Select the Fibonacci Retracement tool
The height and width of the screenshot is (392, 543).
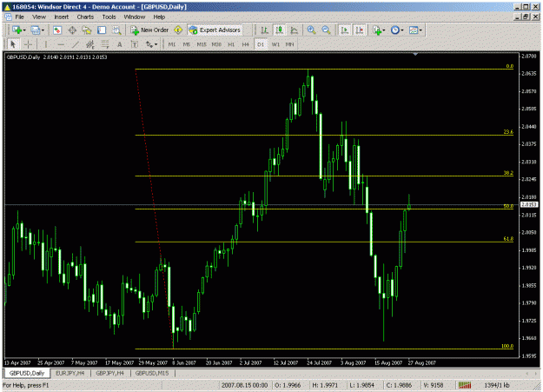click(x=104, y=44)
